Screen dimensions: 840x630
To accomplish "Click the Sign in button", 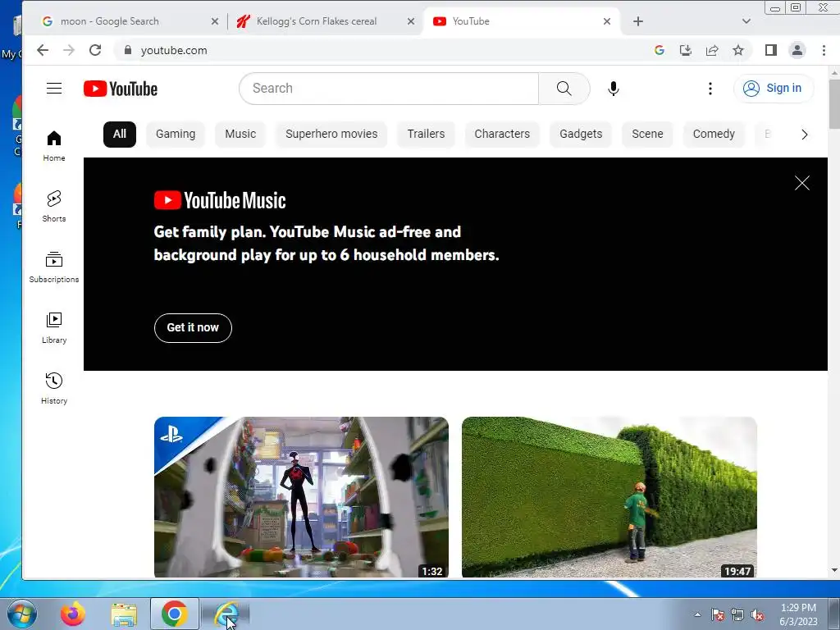I will click(774, 89).
